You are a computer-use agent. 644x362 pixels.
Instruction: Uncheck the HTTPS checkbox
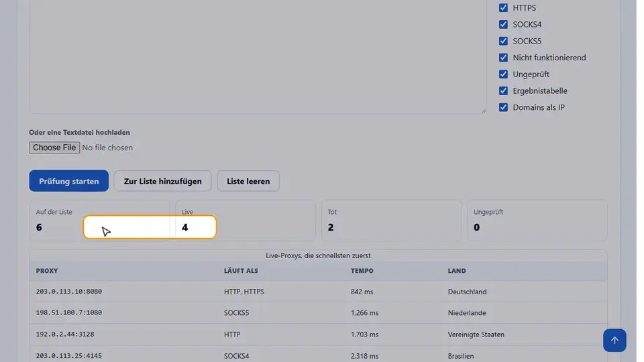(503, 8)
